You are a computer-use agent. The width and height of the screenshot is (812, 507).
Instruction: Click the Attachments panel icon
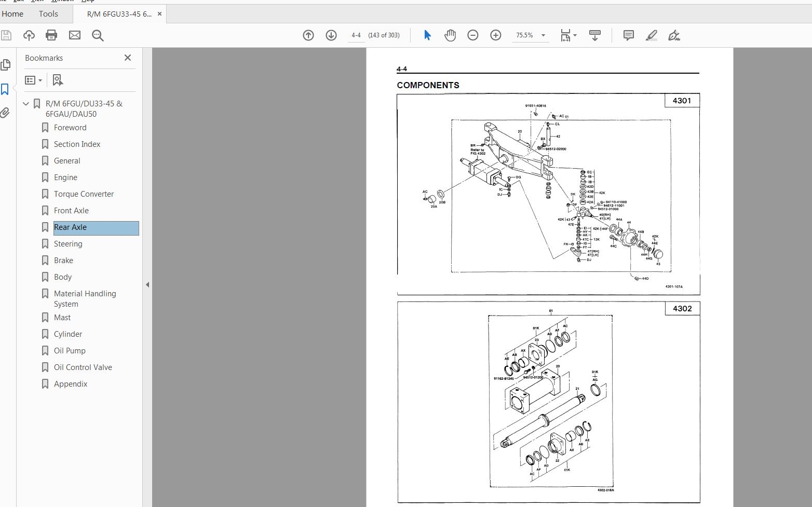point(6,113)
